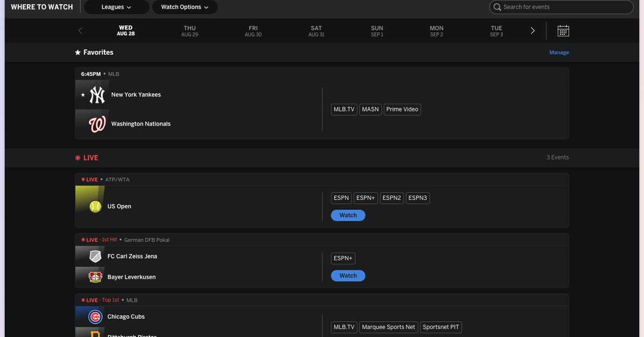Click the Bayer Leverkusen team name
The width and height of the screenshot is (644, 337).
[131, 277]
